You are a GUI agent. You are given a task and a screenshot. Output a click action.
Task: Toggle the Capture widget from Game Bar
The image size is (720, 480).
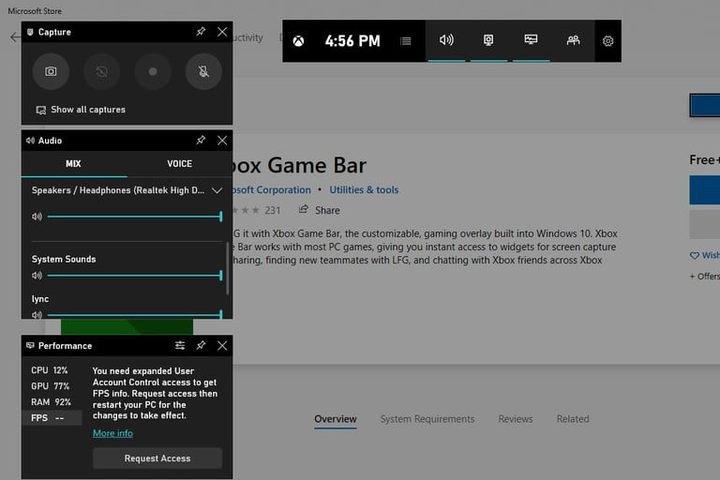tap(489, 40)
